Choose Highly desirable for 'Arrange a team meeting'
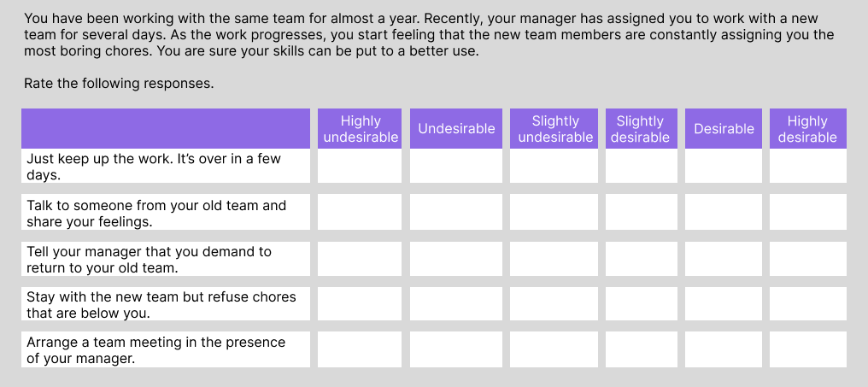The image size is (868, 387). (807, 349)
